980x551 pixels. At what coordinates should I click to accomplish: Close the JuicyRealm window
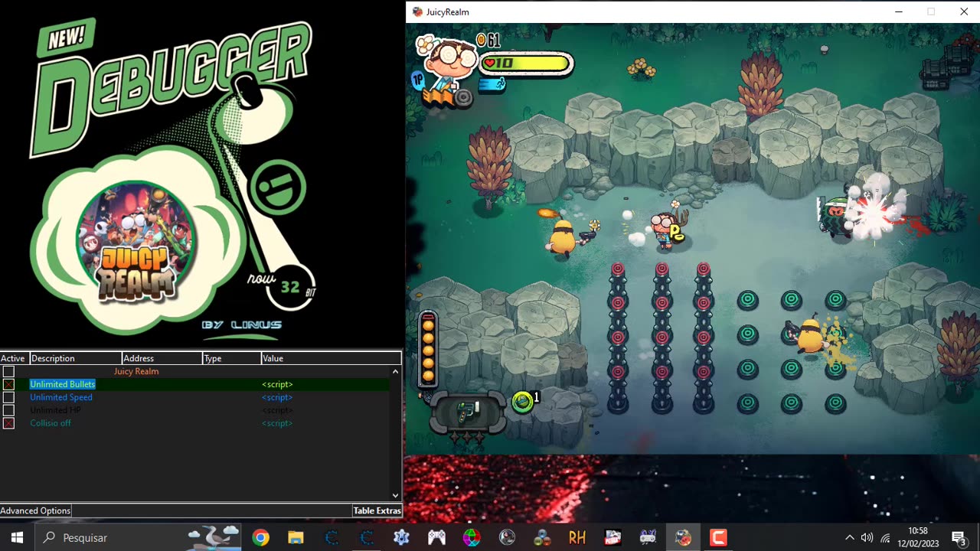click(964, 11)
